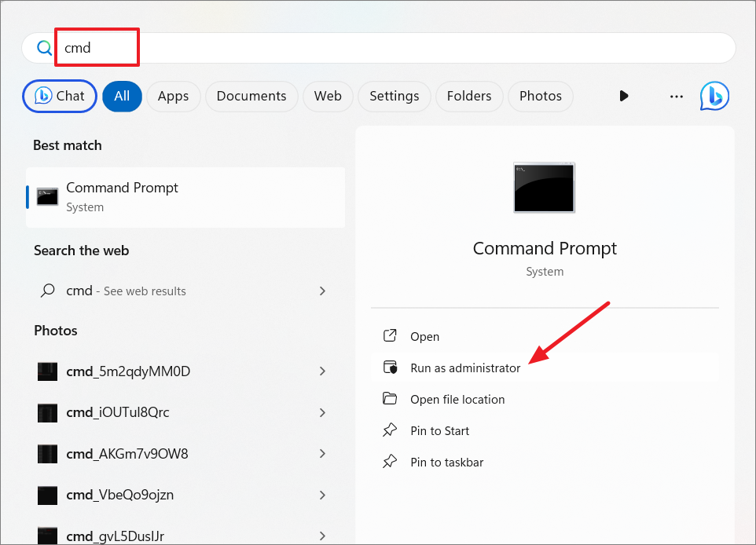Switch to the Photos filter

click(x=541, y=97)
